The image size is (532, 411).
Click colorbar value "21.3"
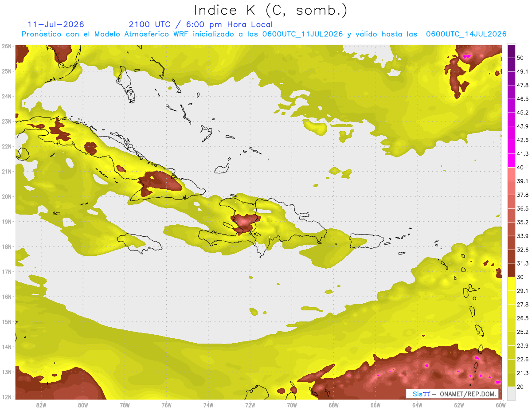tap(522, 373)
